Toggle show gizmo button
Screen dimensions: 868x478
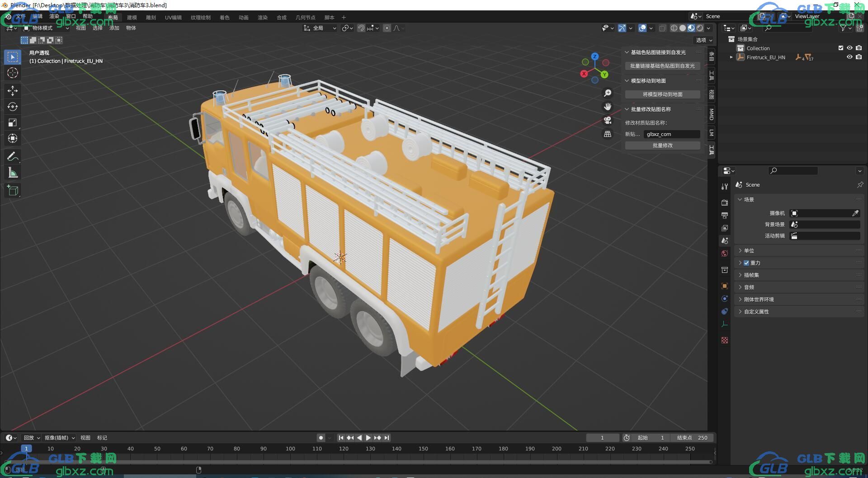point(622,28)
